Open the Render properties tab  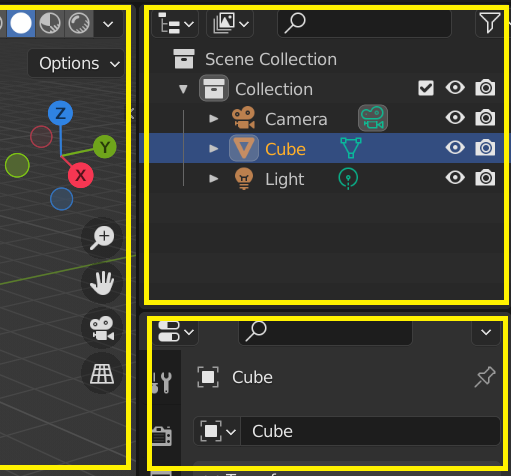162,436
